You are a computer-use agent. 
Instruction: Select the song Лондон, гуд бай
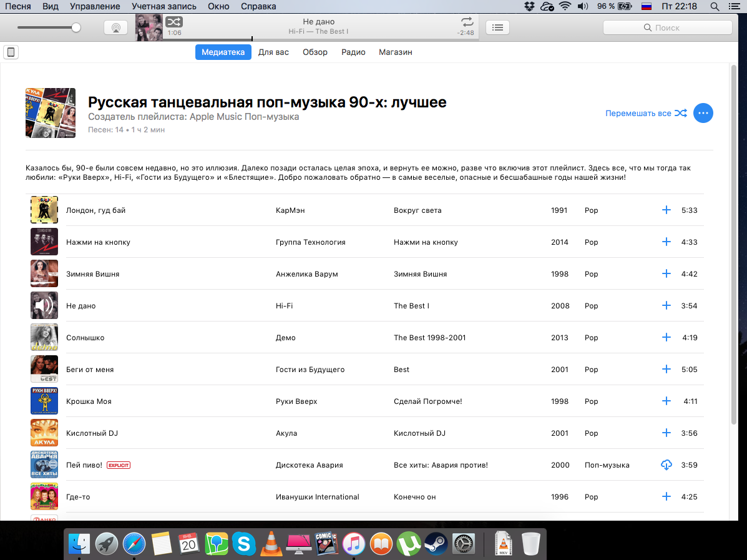(x=95, y=210)
